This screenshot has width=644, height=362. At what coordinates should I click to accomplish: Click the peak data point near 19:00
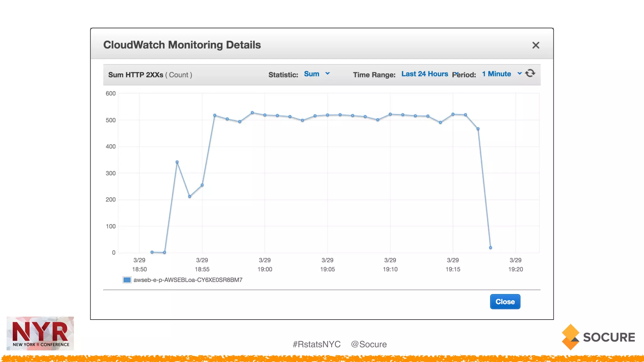[x=252, y=112]
